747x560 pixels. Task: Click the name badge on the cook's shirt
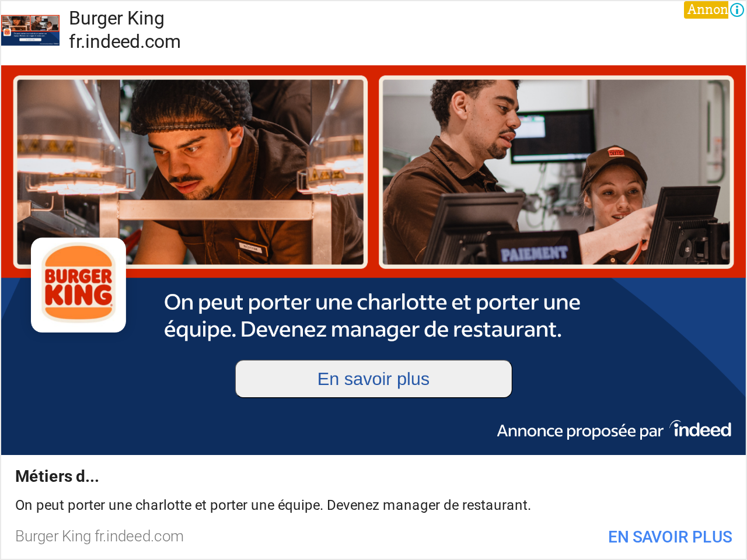coord(250,248)
